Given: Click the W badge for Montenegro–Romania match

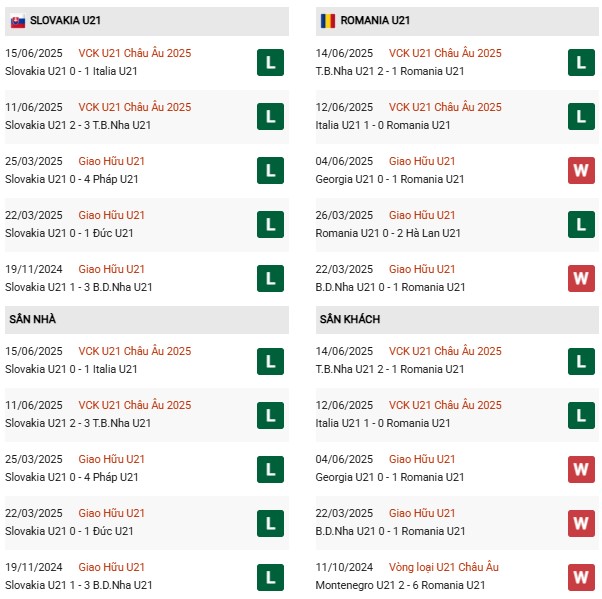Looking at the screenshot, I should click(581, 576).
